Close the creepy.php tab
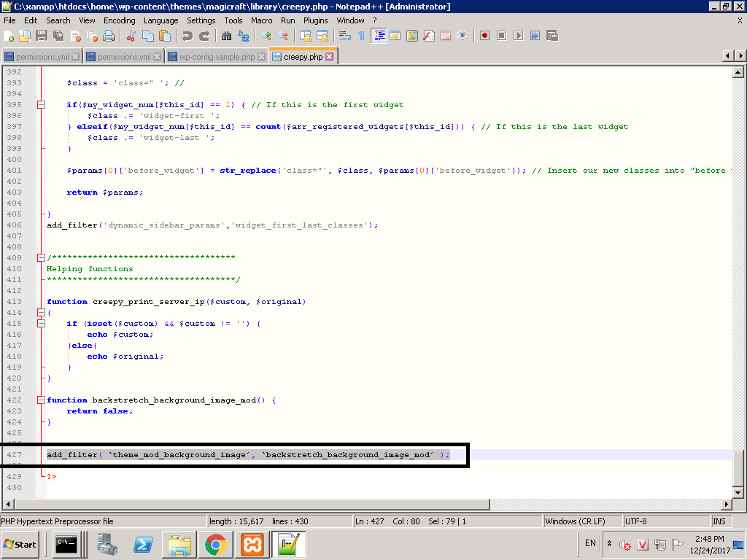Viewport: 747px width, 560px height. [330, 57]
